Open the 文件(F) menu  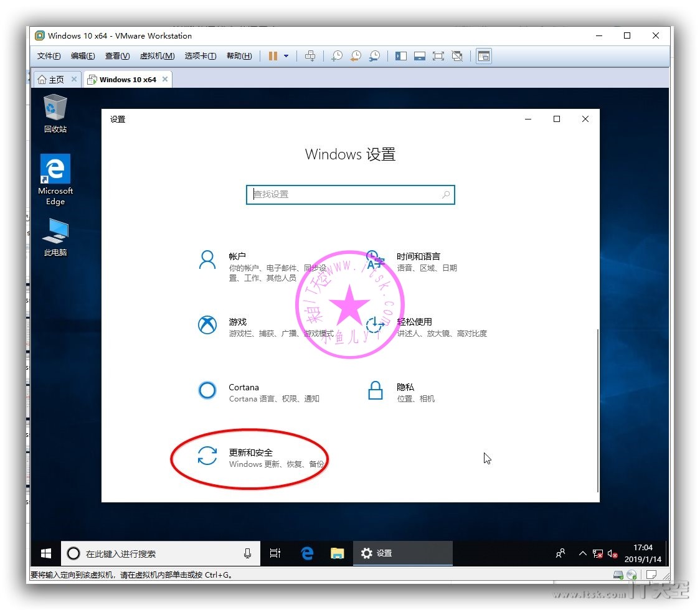coord(49,56)
